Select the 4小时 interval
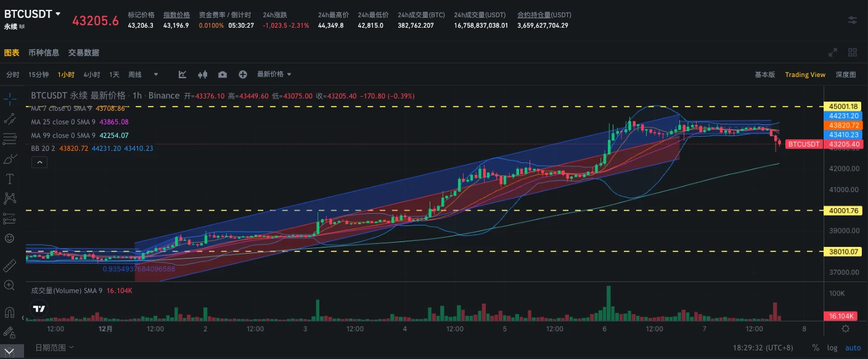The height and width of the screenshot is (359, 868). [92, 75]
